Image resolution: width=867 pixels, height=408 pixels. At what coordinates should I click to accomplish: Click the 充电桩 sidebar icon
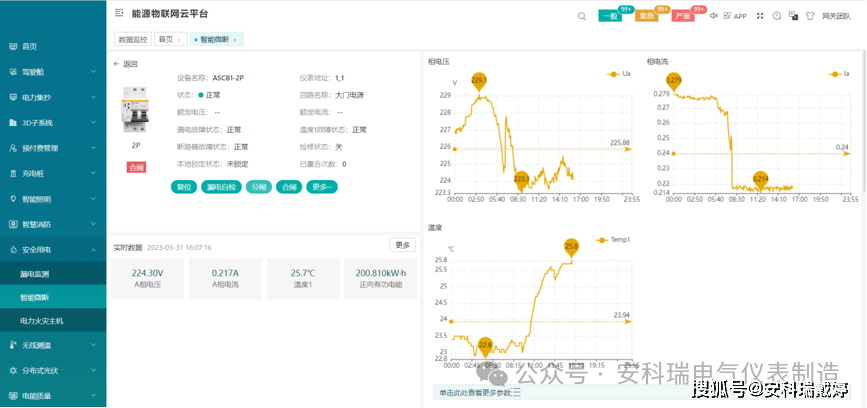[x=13, y=174]
